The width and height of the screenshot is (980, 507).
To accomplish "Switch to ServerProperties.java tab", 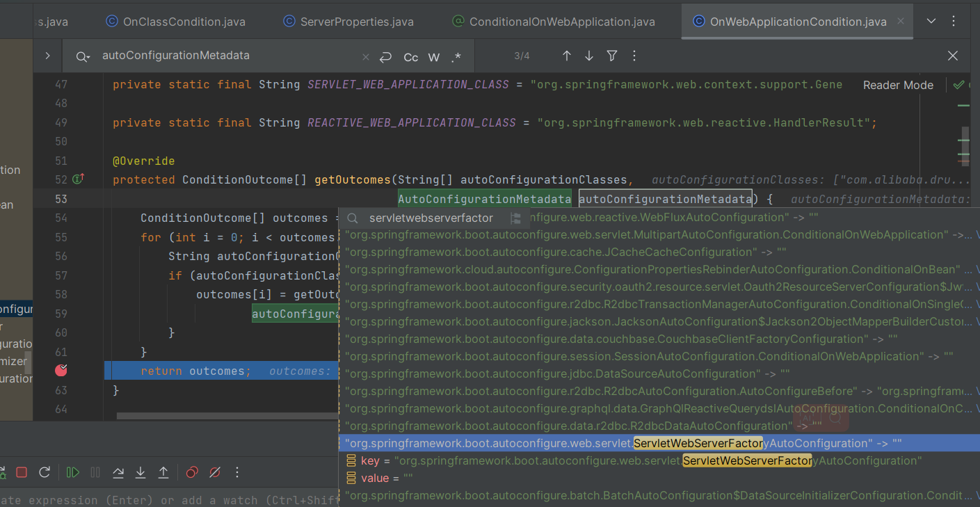I will point(356,22).
